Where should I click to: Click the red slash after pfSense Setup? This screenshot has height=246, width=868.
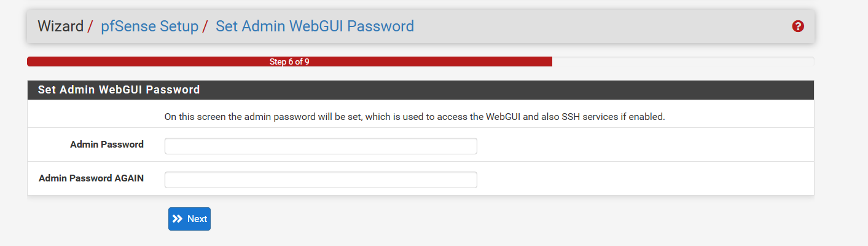205,26
